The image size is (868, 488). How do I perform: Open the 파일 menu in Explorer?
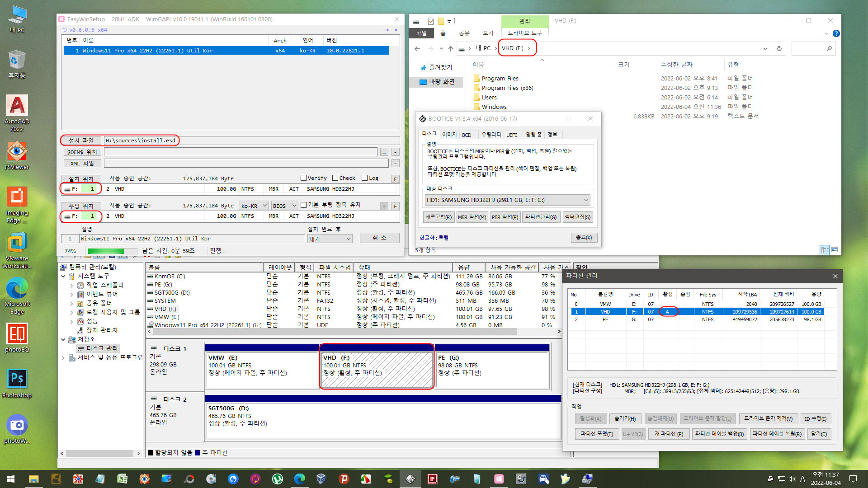[x=421, y=33]
